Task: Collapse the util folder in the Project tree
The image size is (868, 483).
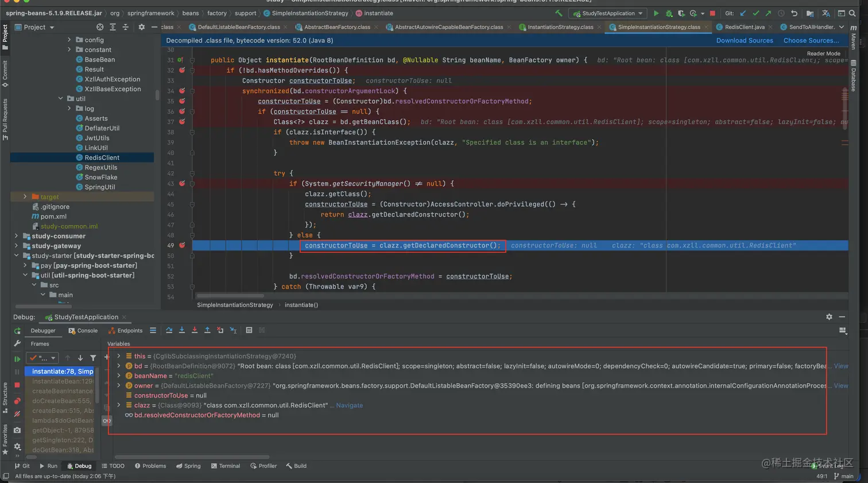Action: [x=60, y=99]
